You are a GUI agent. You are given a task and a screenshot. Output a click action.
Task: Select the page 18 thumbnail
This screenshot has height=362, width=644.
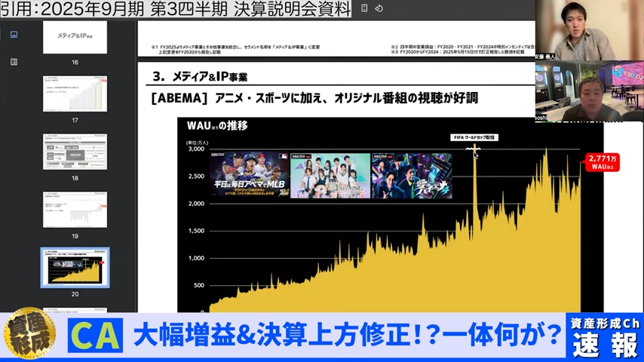75,152
